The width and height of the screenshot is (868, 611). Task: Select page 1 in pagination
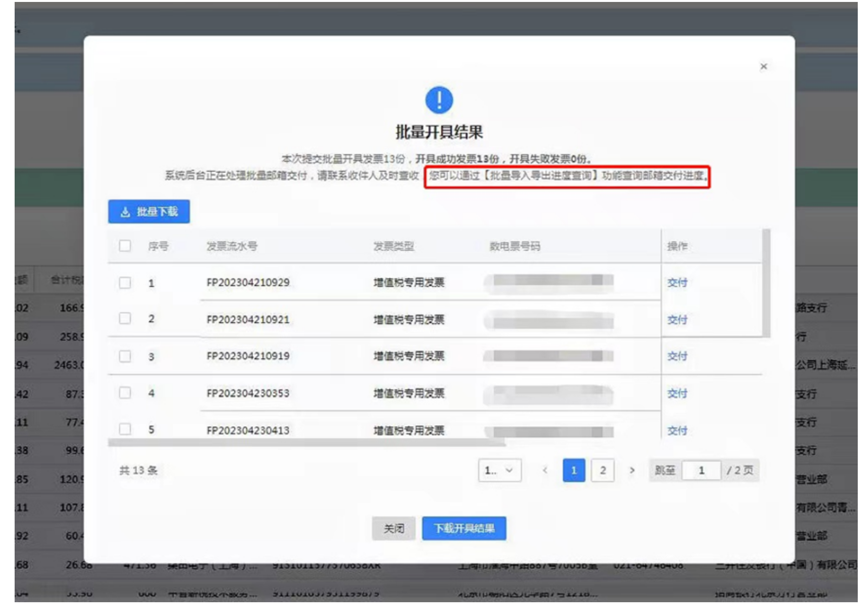(x=574, y=470)
